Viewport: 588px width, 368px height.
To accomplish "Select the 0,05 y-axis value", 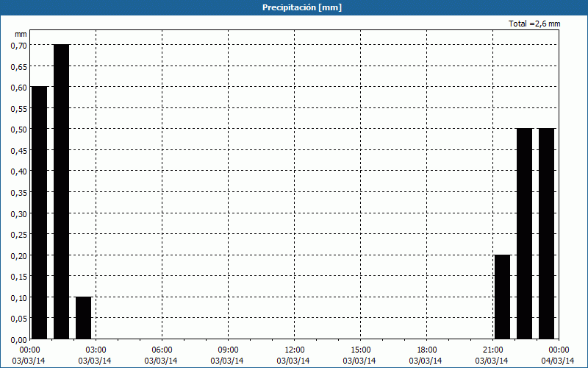I will coord(19,319).
